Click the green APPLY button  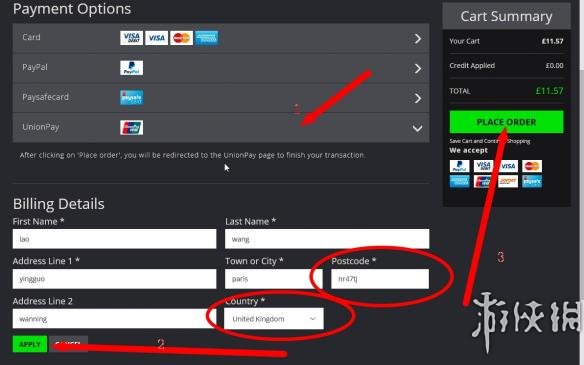(30, 344)
